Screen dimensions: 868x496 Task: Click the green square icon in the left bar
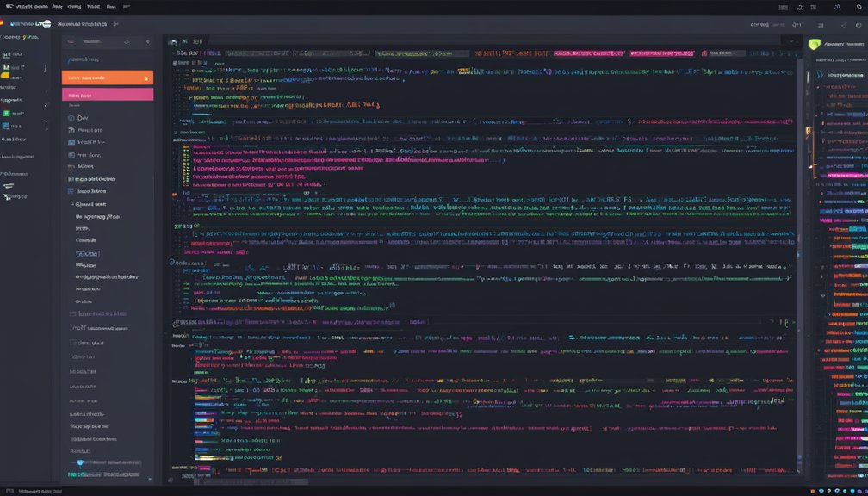[6, 112]
